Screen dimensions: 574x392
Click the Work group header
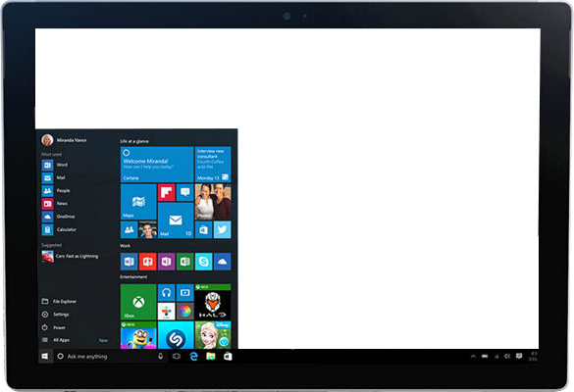point(125,246)
